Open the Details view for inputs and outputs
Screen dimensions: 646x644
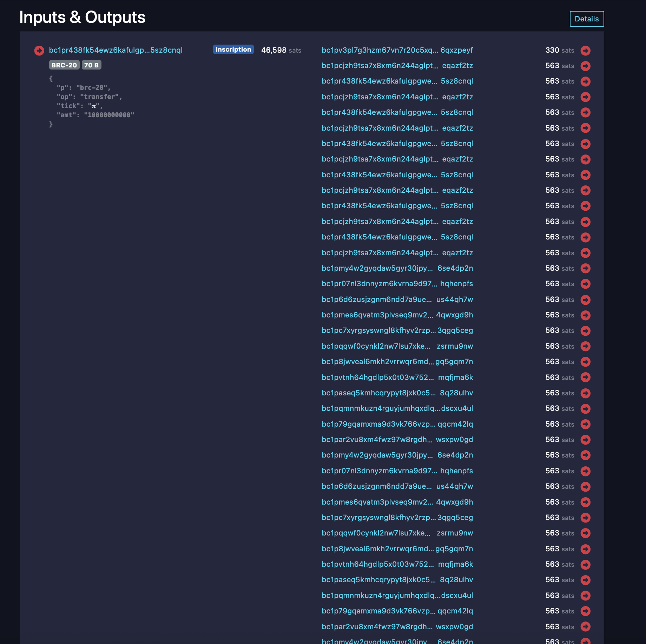(x=587, y=19)
